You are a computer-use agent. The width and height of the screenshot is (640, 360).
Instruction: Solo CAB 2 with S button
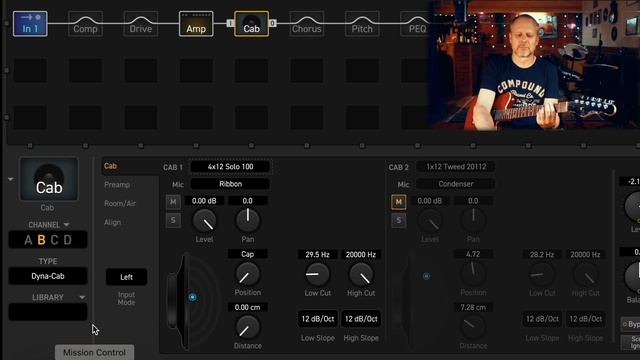click(399, 220)
